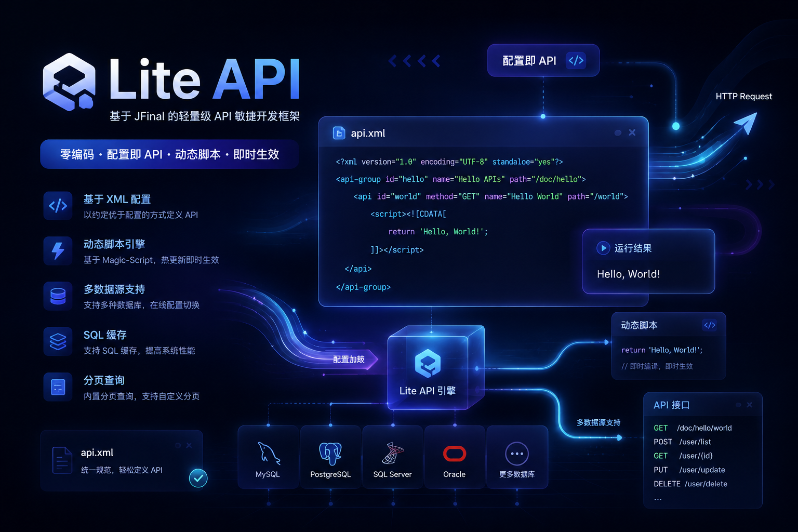Click the XML config code icon
Screen dimensions: 798x532
point(58,206)
